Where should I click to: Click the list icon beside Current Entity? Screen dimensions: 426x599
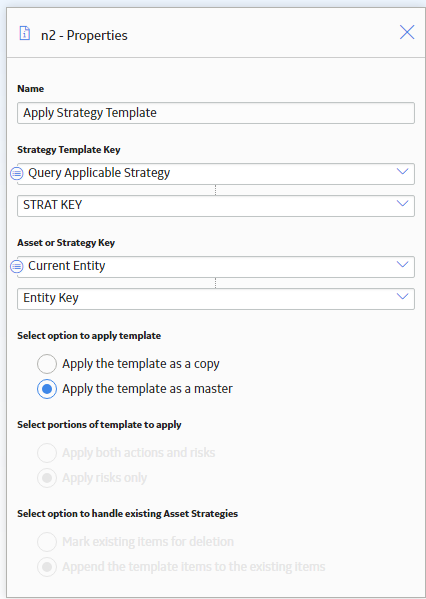pyautogui.click(x=16, y=266)
